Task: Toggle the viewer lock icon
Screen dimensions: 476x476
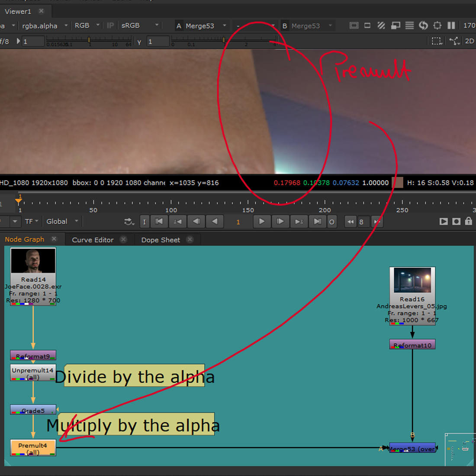Action: pos(468,221)
